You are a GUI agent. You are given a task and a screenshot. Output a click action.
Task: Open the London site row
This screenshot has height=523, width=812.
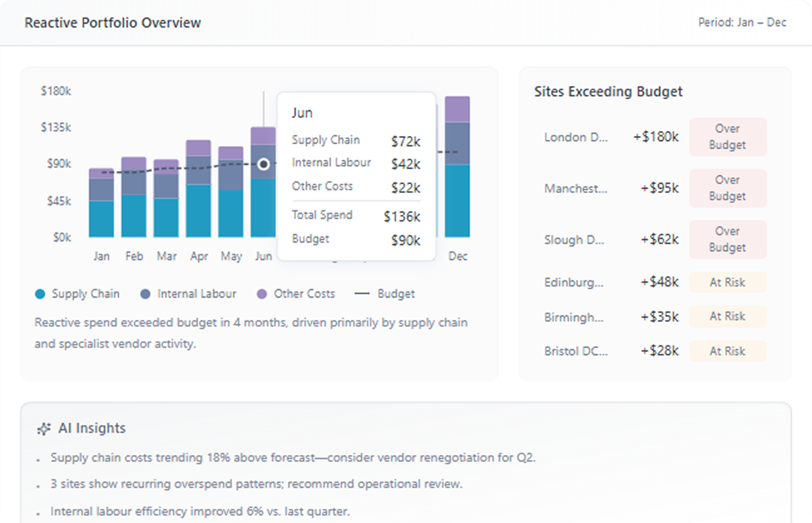point(575,137)
